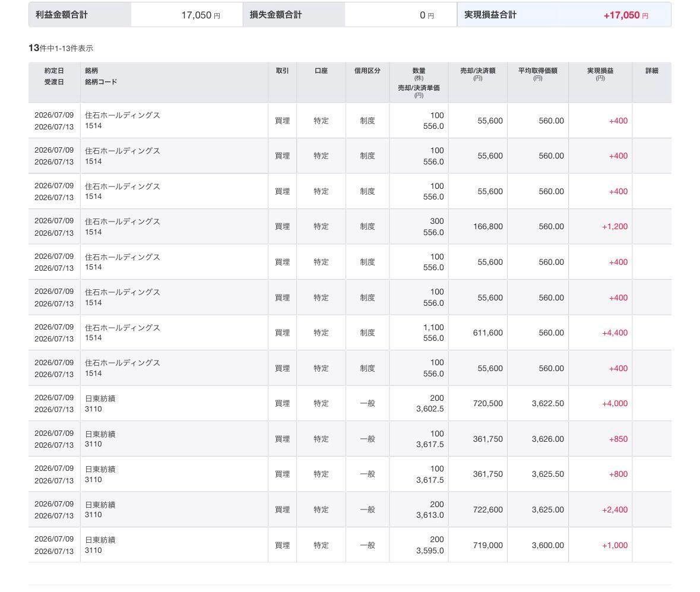Click the 口座 column header
This screenshot has height=592, width=700.
(x=321, y=71)
